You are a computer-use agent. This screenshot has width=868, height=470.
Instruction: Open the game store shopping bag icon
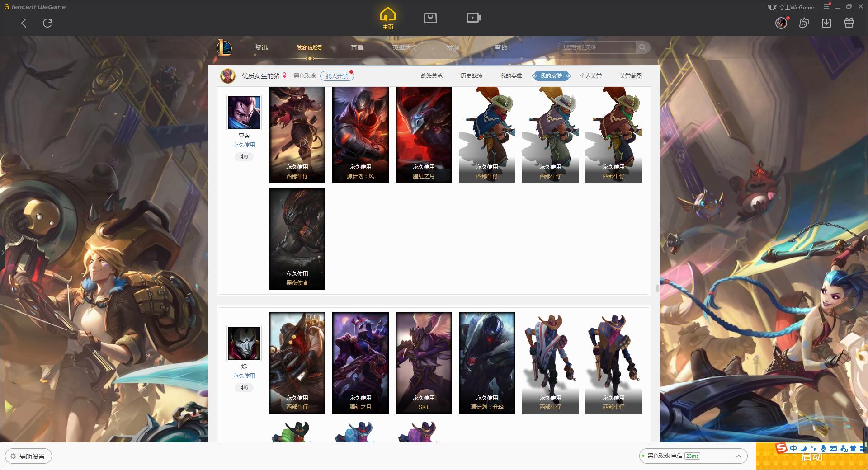(430, 18)
